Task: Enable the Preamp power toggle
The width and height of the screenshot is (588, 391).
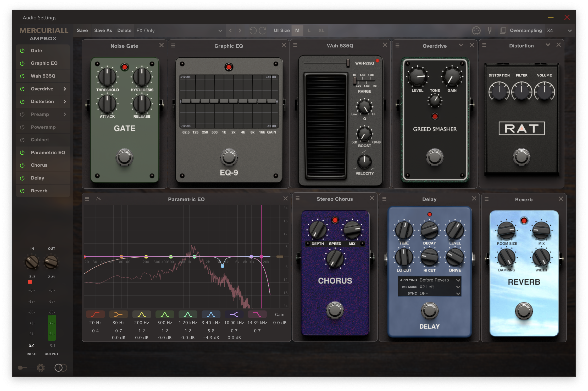Action: (22, 114)
